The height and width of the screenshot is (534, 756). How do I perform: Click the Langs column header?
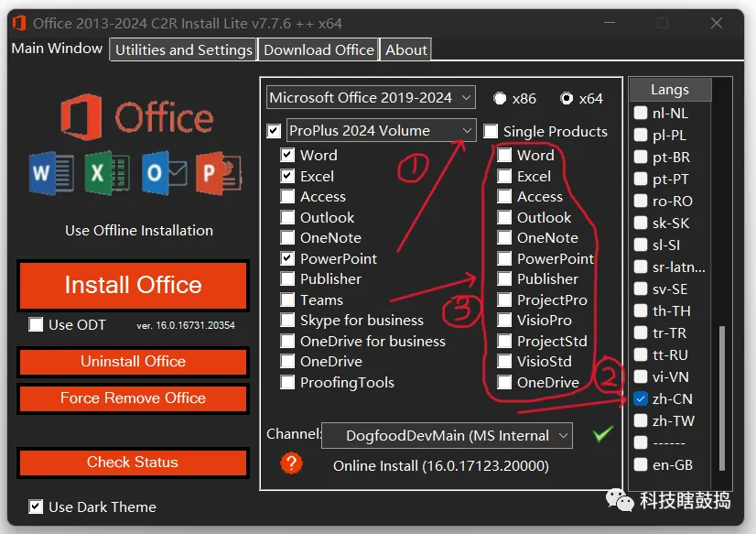tap(670, 89)
